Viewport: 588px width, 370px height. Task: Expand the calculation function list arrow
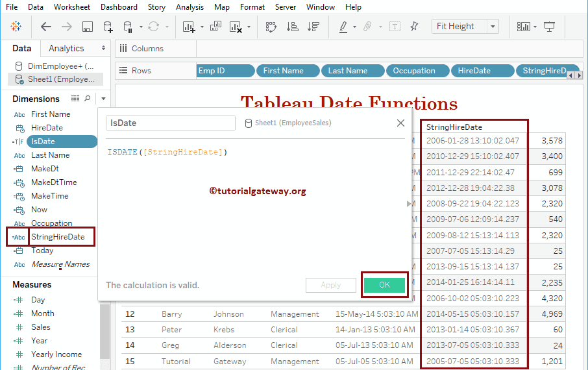coord(409,204)
